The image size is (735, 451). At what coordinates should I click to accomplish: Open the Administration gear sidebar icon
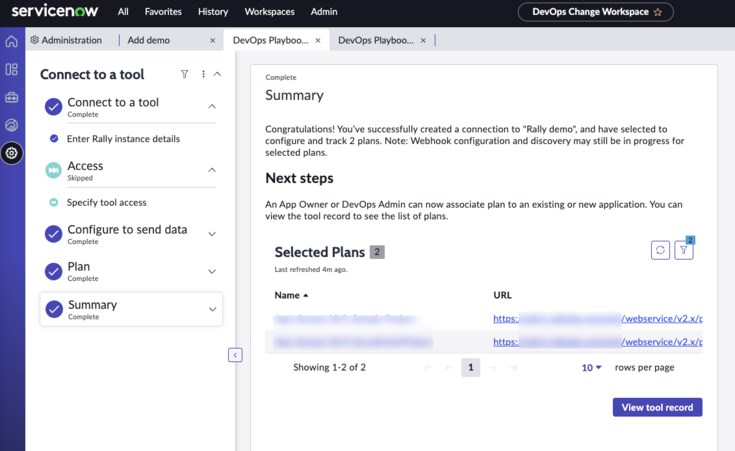click(12, 153)
